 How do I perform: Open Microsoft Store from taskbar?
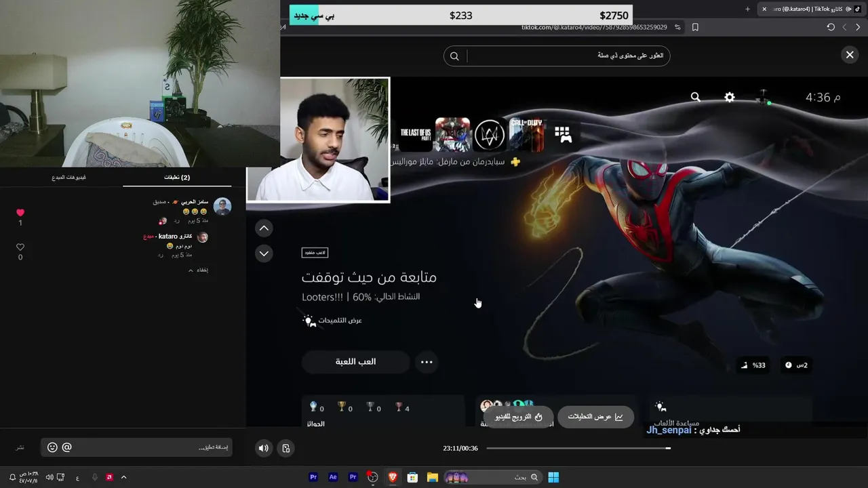[412, 477]
